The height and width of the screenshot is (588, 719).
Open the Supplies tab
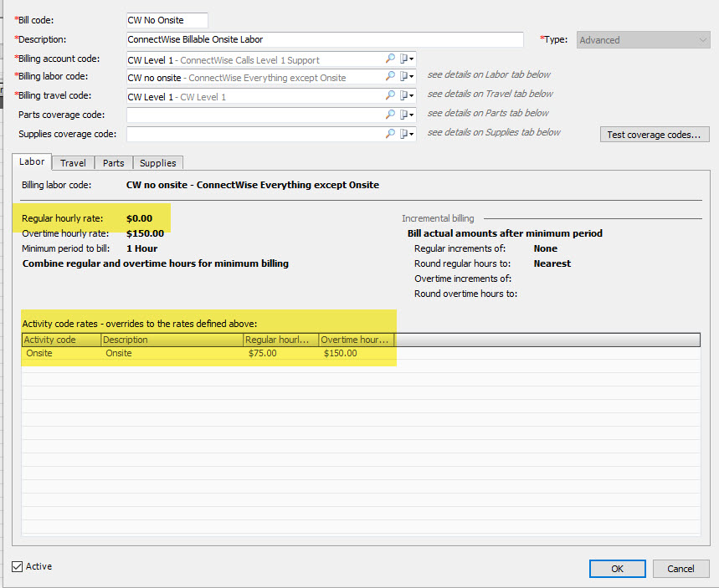click(x=157, y=163)
